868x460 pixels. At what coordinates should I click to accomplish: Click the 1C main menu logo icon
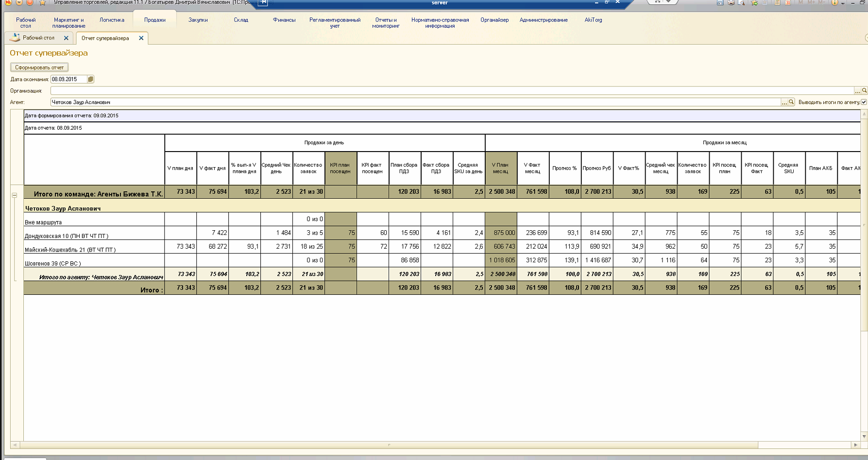pyautogui.click(x=8, y=2)
